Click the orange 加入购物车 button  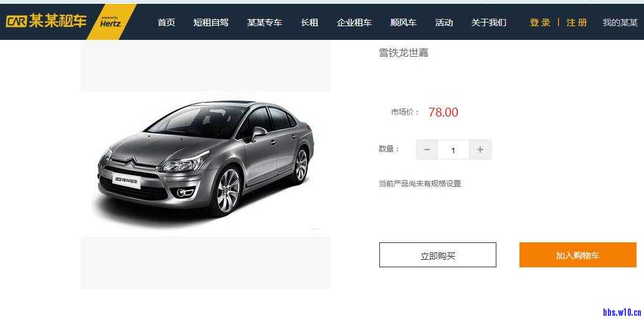point(578,255)
